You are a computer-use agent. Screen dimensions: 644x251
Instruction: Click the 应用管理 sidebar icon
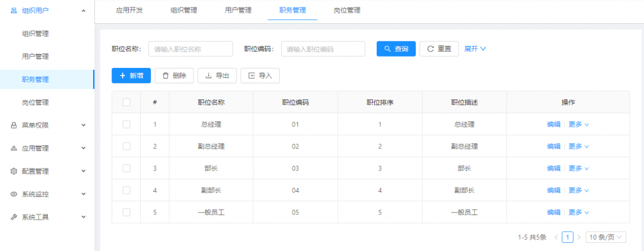click(14, 148)
